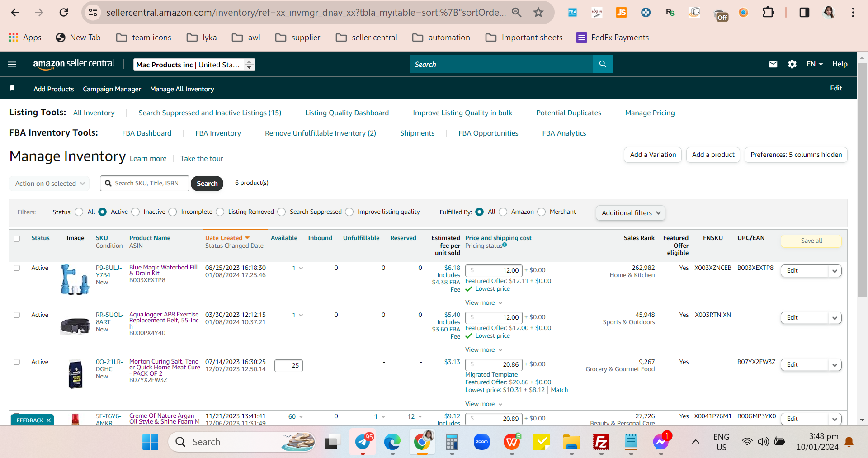Open Add Products in the nav bar

coord(54,89)
